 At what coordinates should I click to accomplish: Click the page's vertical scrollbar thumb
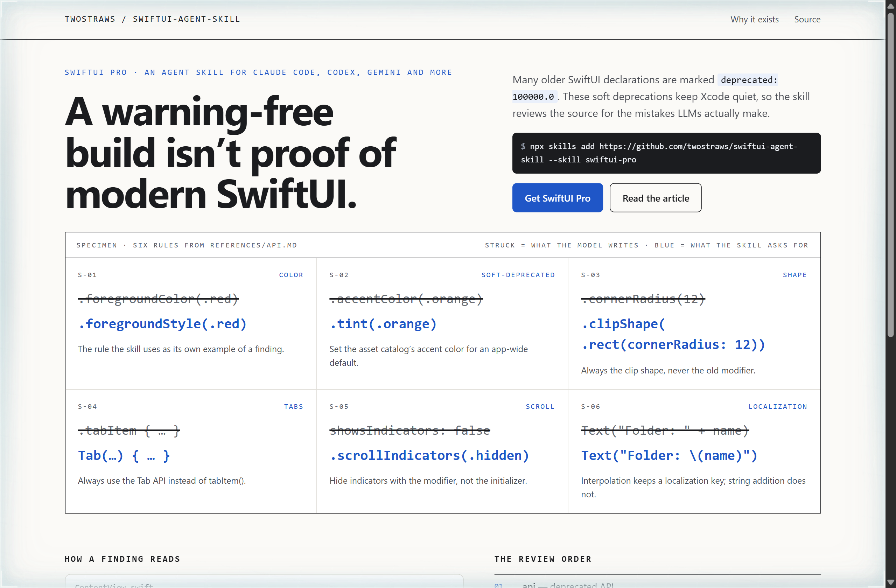coord(890,175)
